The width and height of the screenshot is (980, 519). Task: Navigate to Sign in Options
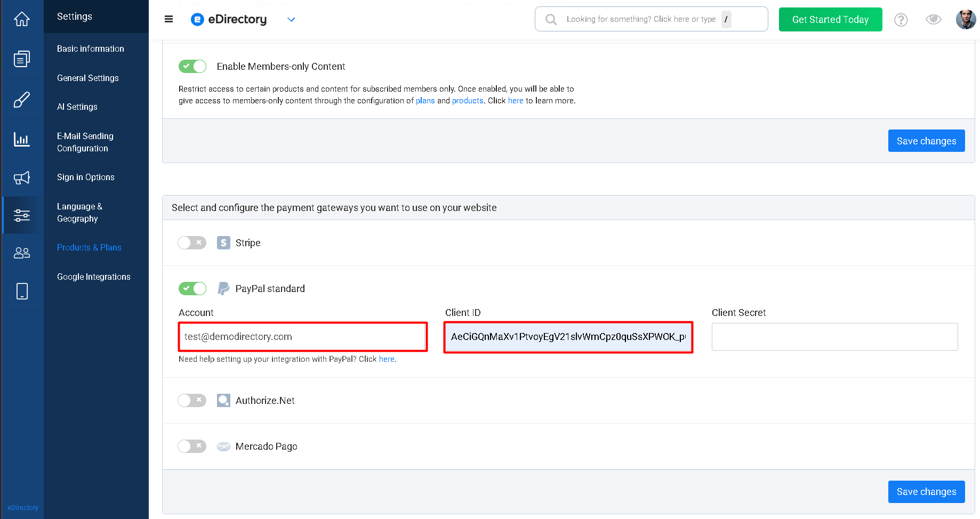[86, 177]
